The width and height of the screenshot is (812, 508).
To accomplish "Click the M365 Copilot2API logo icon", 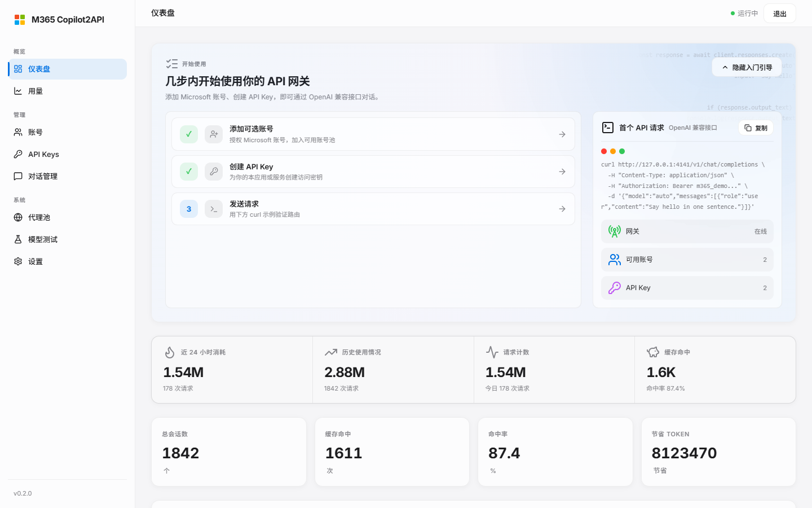I will (20, 20).
